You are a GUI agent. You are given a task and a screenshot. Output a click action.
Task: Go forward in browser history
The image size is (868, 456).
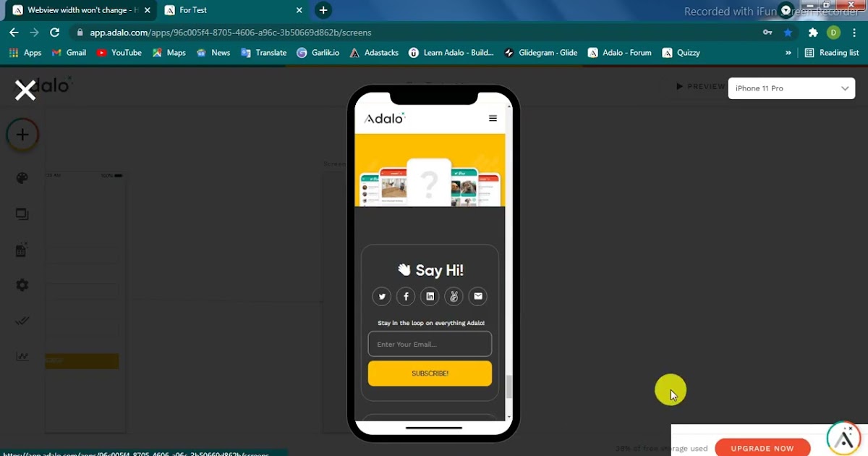pos(34,33)
